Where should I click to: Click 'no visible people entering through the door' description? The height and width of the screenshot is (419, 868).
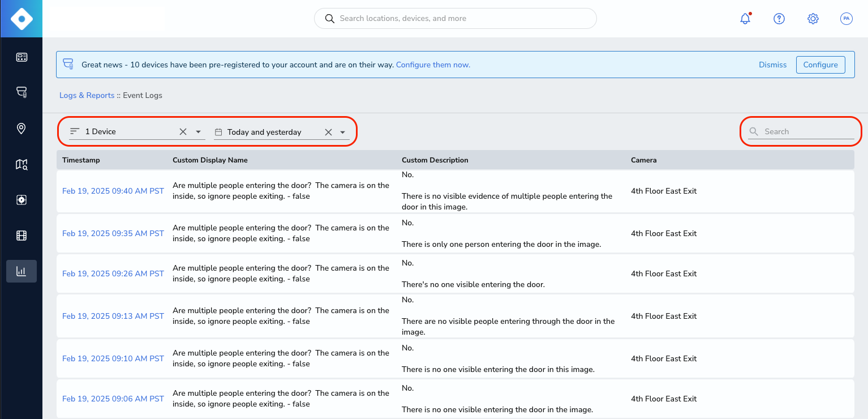pyautogui.click(x=508, y=327)
